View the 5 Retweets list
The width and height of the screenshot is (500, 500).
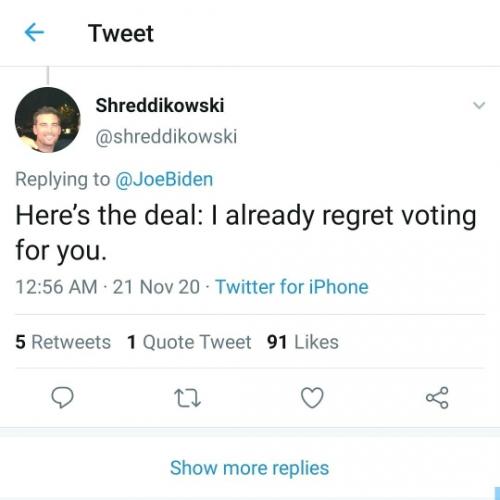coord(63,342)
